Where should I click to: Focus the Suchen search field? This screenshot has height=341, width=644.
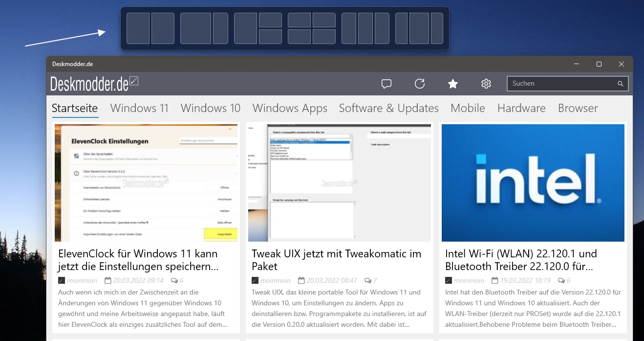[x=567, y=84]
